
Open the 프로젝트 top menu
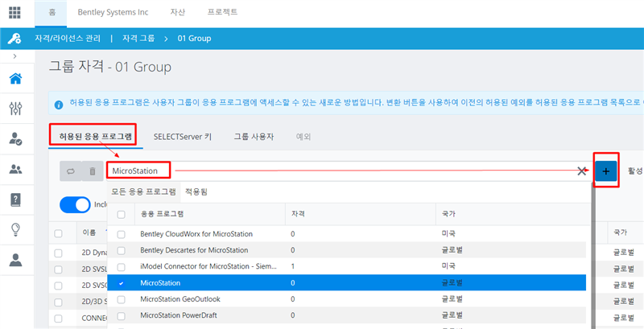pos(222,12)
